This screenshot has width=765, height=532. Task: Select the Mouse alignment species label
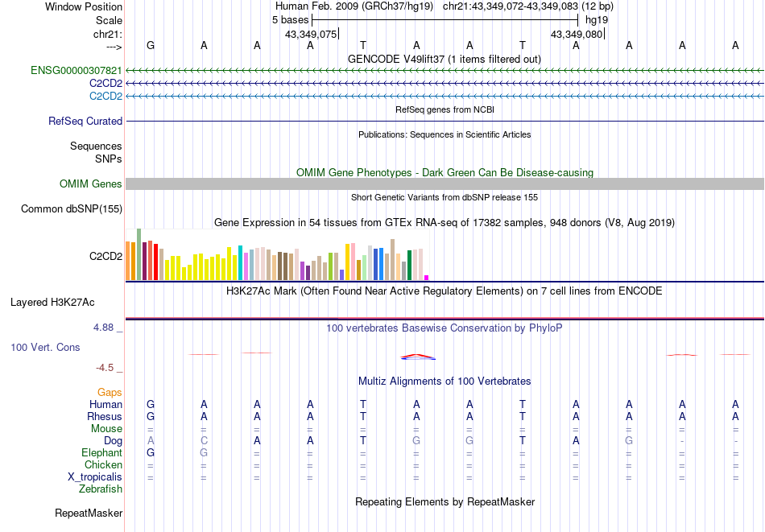[106, 429]
